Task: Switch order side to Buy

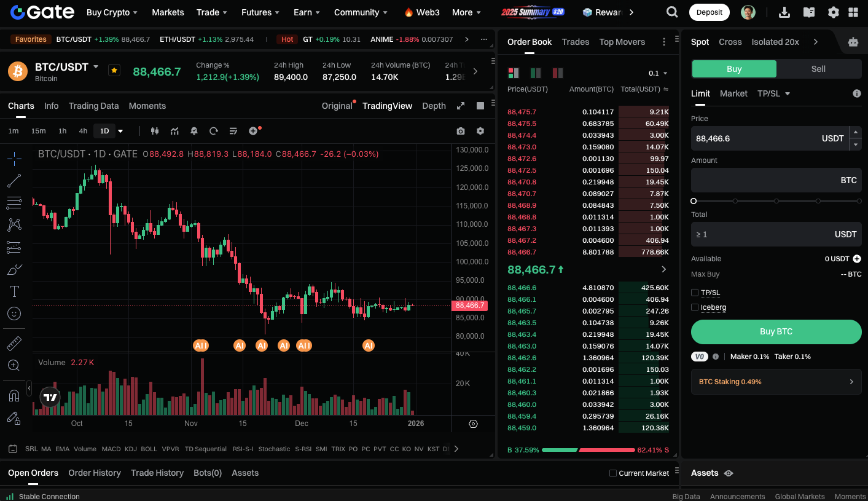Action: (x=734, y=69)
